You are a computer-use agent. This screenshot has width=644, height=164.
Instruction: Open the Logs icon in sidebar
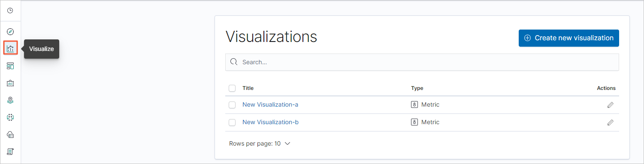pyautogui.click(x=10, y=151)
